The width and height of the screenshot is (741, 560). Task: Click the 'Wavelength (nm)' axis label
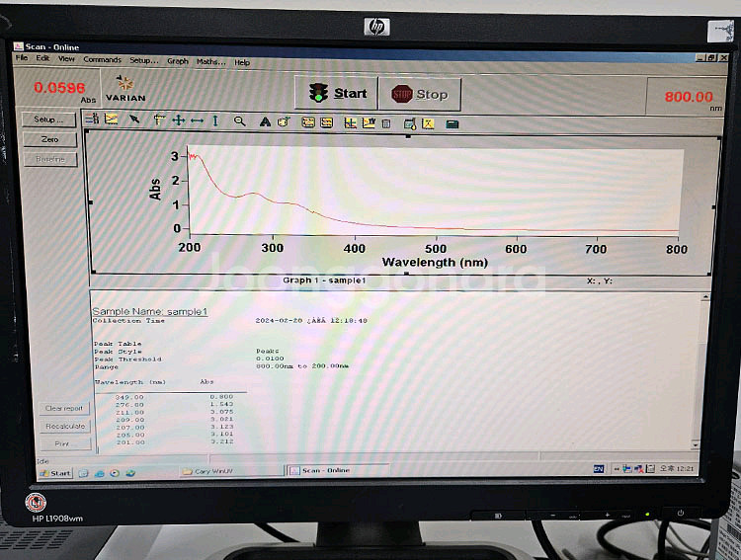tap(435, 263)
